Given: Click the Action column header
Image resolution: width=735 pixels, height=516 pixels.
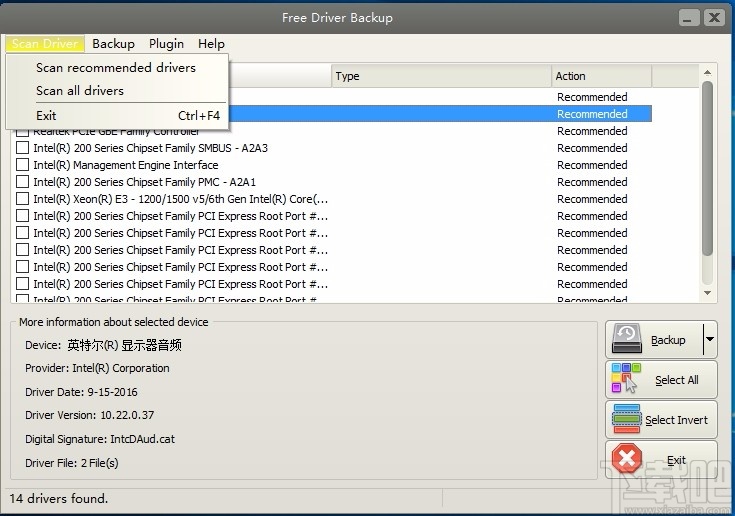Looking at the screenshot, I should coord(601,76).
